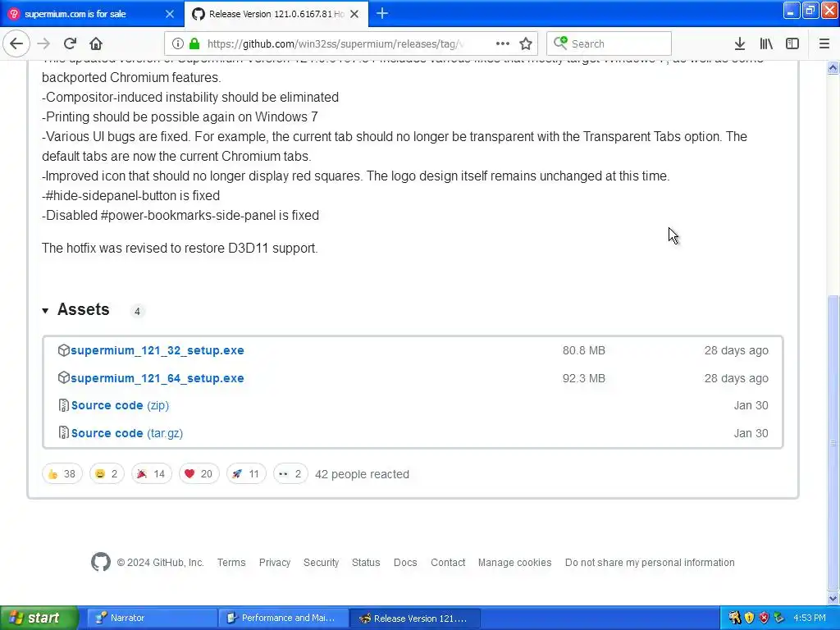Click yellow security shield tray icon
The height and width of the screenshot is (630, 840).
pos(750,619)
